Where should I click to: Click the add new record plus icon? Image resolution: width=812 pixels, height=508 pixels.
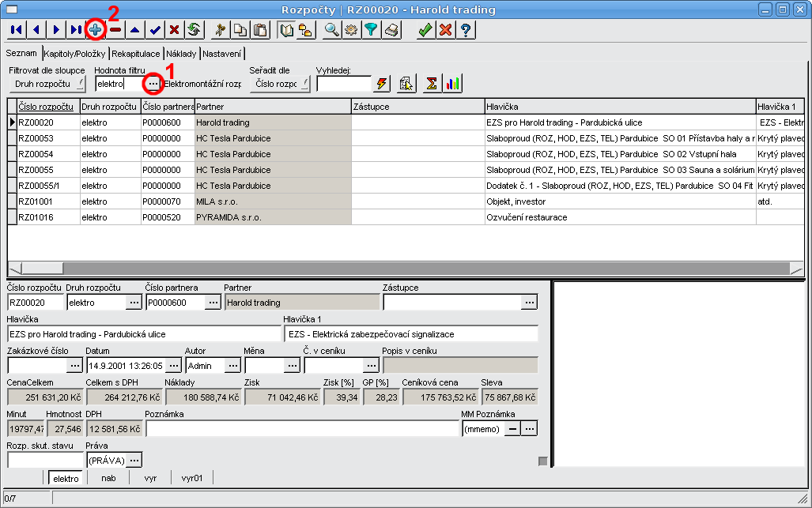pyautogui.click(x=96, y=30)
